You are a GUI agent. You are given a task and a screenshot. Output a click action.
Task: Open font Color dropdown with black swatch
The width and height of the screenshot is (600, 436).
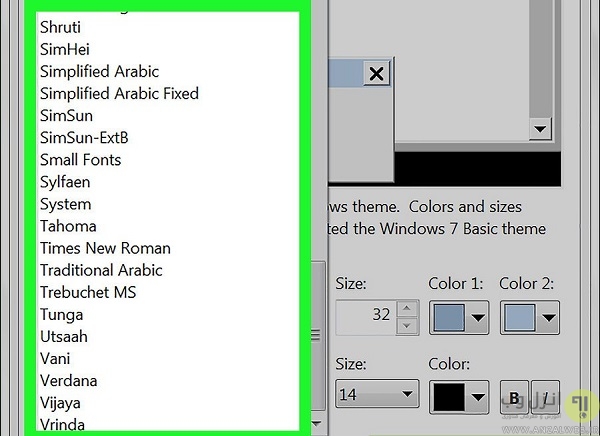click(459, 397)
